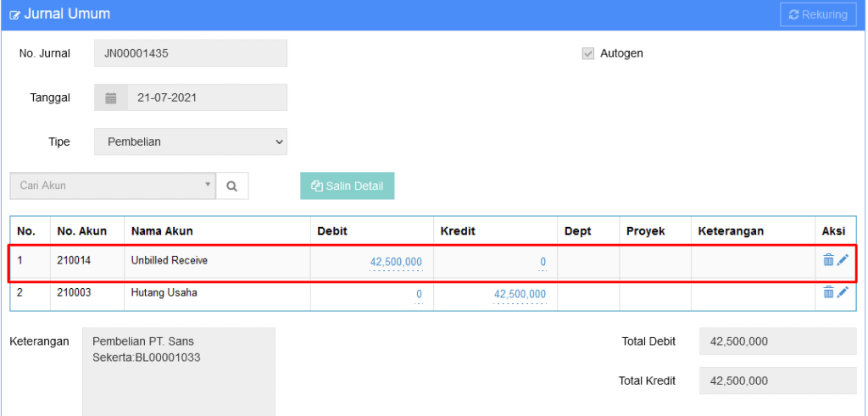This screenshot has width=868, height=416.
Task: Edit debit value 42,500,000 for Unbilled Receive
Action: tap(396, 262)
